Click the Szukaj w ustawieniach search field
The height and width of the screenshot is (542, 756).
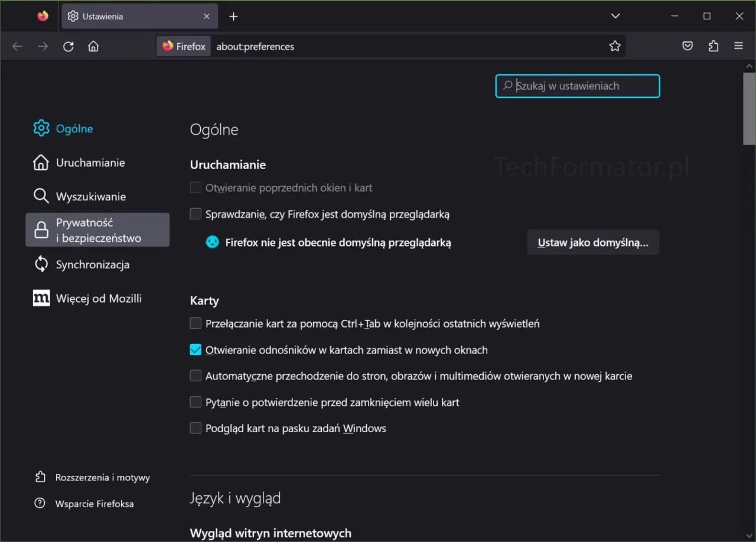578,86
